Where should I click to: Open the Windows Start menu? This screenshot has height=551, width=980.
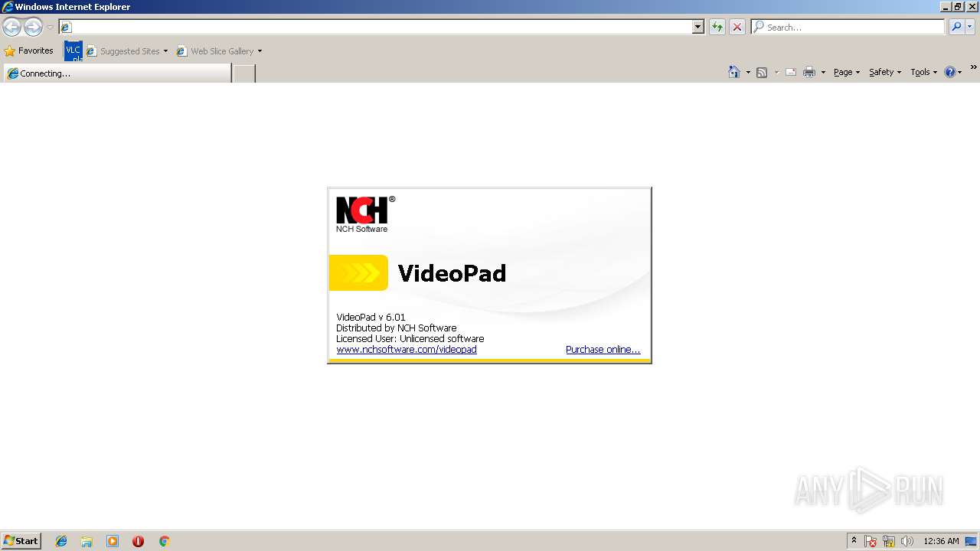pos(21,541)
